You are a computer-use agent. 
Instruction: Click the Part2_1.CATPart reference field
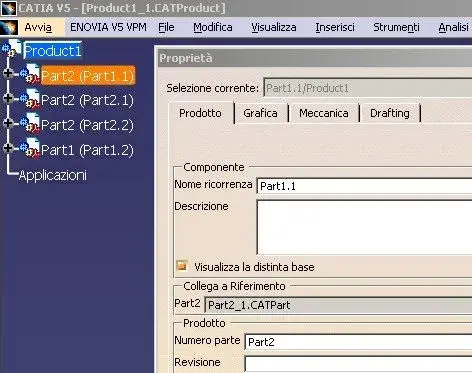click(x=338, y=305)
